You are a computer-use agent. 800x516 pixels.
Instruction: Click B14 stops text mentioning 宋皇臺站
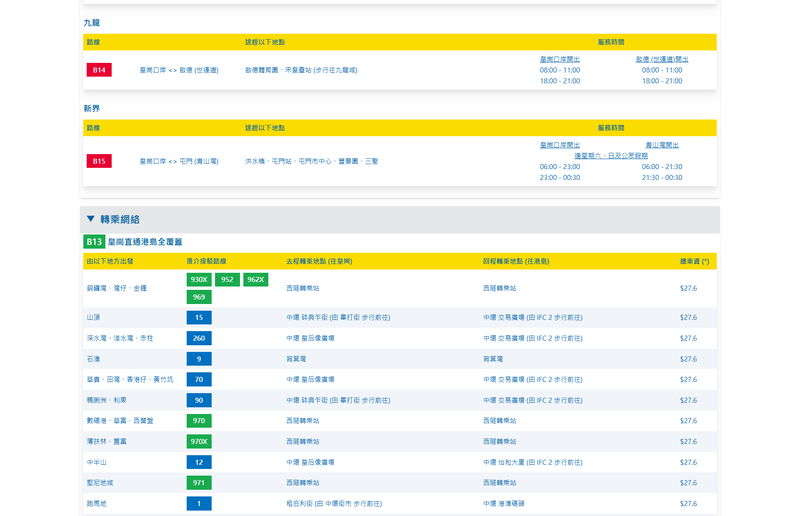coord(301,70)
